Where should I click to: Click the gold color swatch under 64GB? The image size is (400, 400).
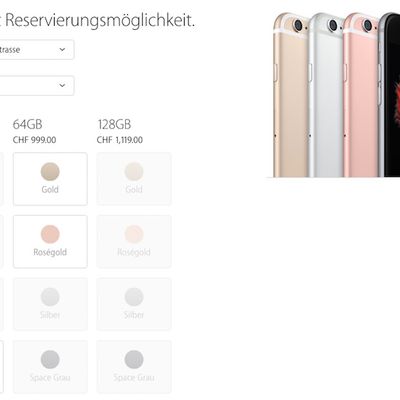tap(50, 172)
